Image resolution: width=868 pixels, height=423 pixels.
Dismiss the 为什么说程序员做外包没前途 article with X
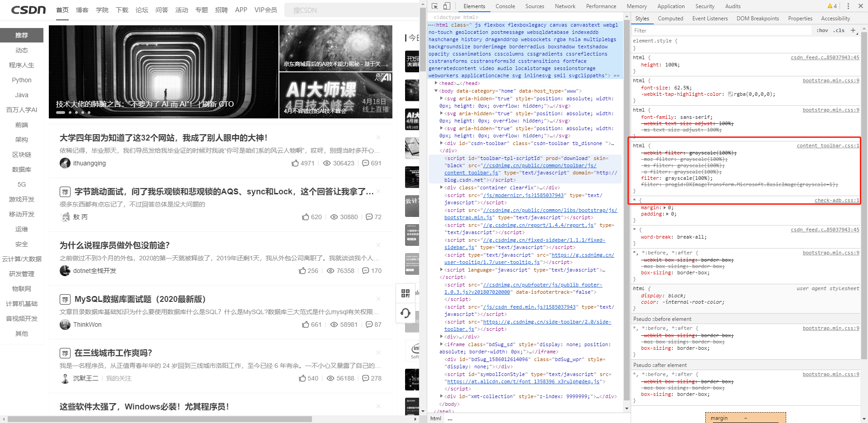[378, 245]
